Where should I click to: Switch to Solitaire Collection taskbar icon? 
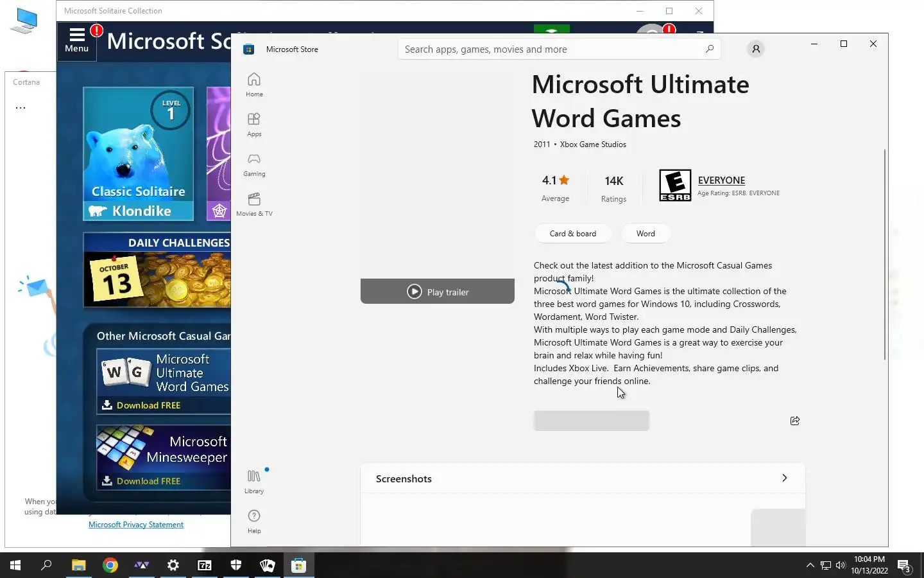tap(268, 565)
